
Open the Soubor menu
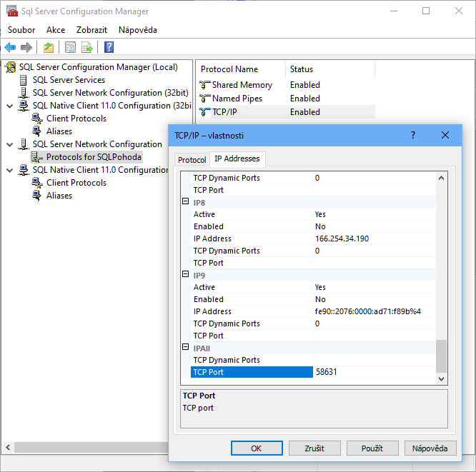(x=21, y=30)
